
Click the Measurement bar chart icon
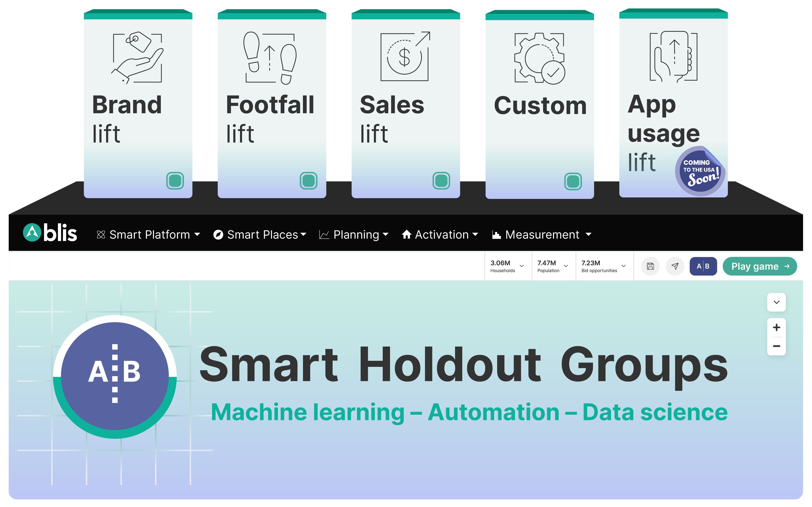pos(496,235)
